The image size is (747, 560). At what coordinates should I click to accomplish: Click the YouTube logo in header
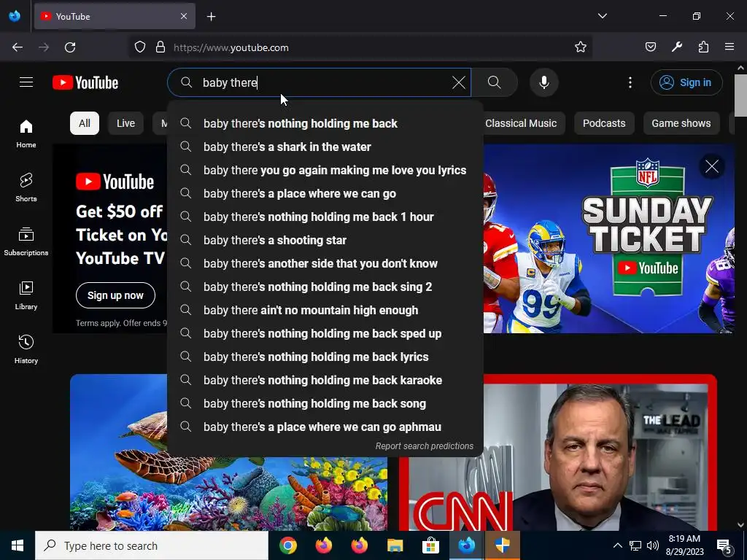coord(85,82)
